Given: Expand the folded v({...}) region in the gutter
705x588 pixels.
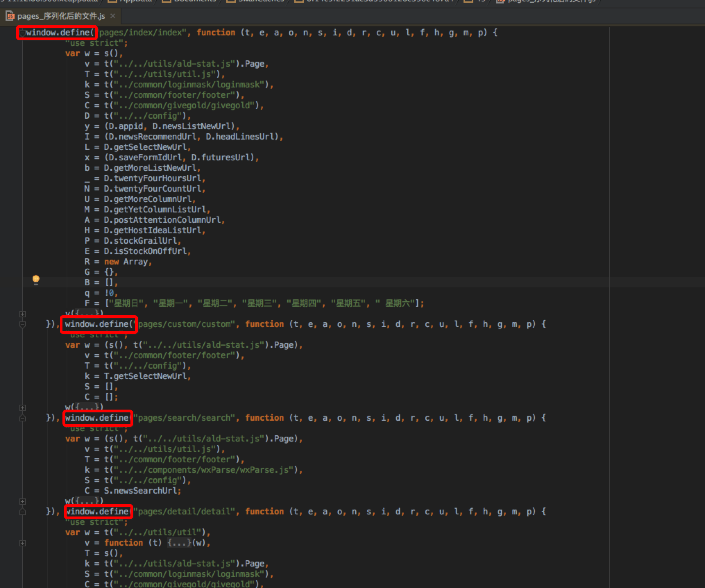Looking at the screenshot, I should [x=23, y=314].
